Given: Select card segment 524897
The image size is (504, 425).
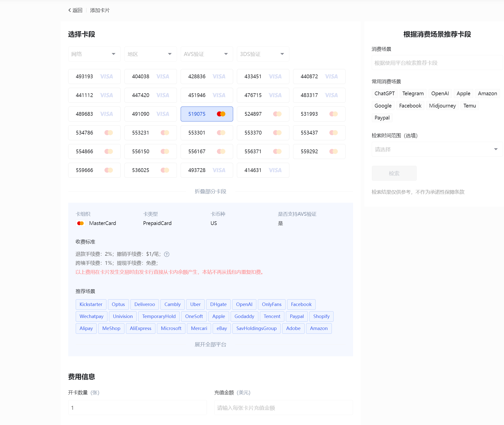Looking at the screenshot, I should coord(263,114).
